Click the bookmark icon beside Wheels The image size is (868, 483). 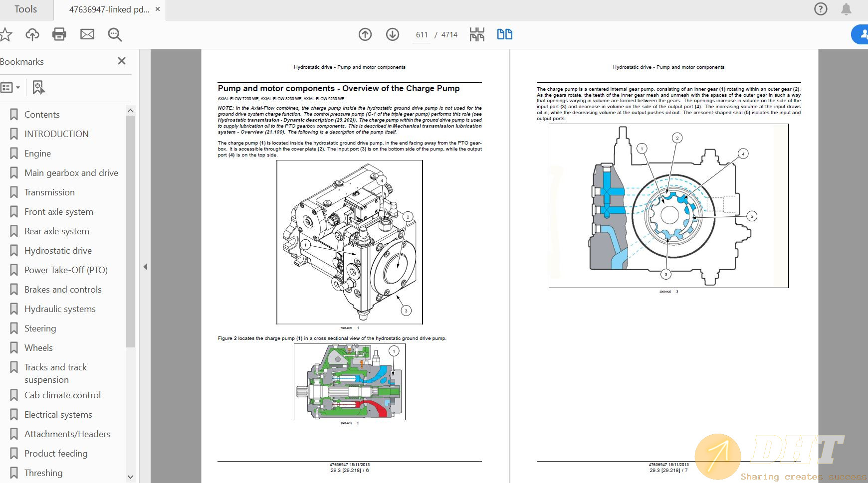pyautogui.click(x=14, y=348)
